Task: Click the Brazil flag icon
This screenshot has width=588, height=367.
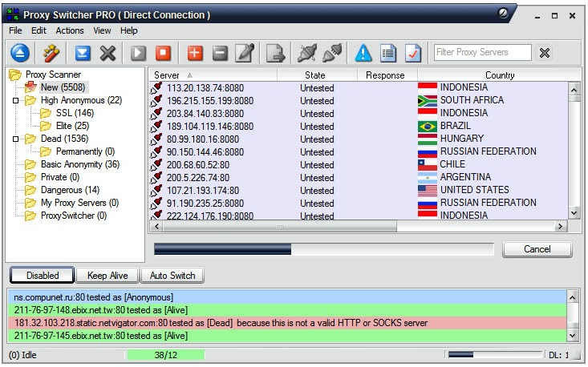Action: 428,126
